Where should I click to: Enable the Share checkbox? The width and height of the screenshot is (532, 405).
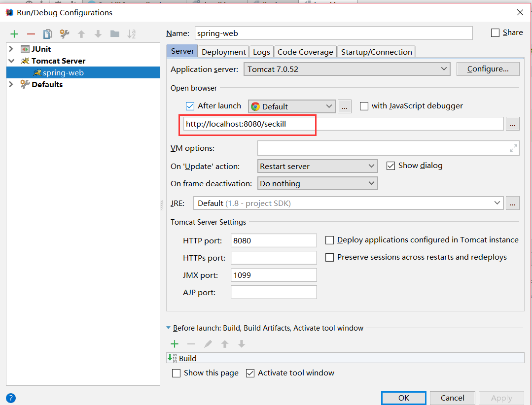pyautogui.click(x=495, y=32)
